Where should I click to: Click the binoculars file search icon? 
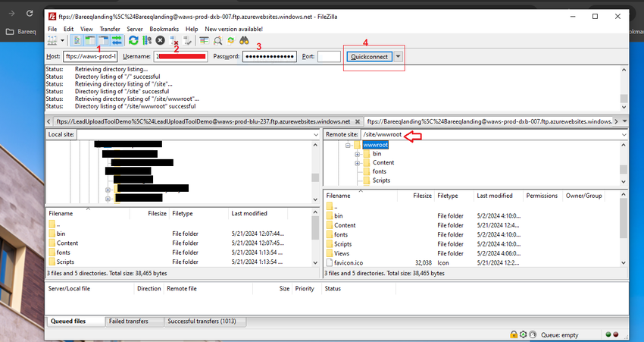245,40
